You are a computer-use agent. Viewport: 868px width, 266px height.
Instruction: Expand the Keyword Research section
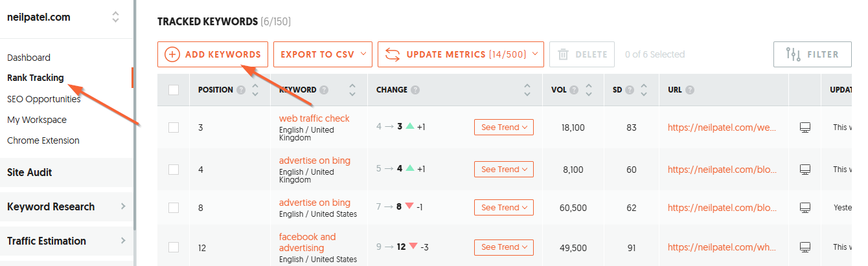pyautogui.click(x=65, y=206)
